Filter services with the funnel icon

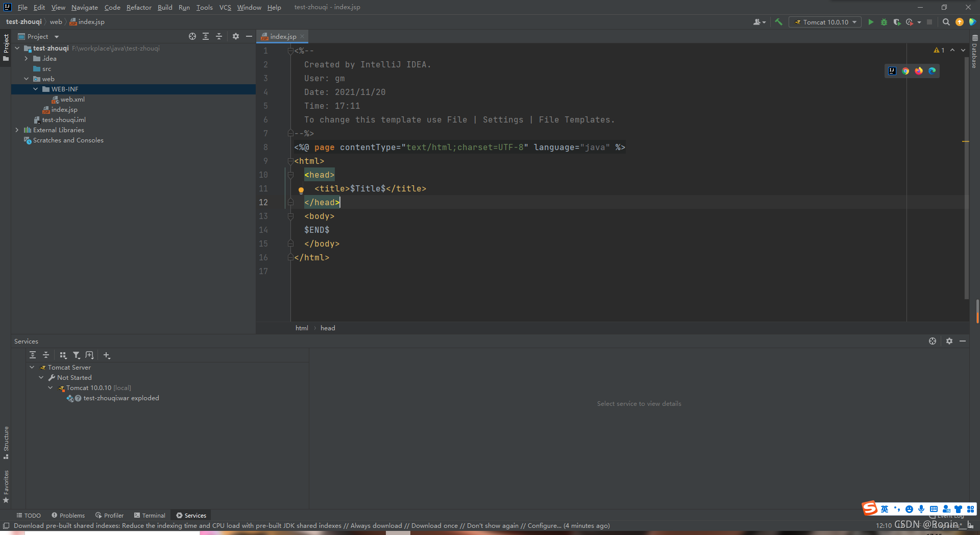pos(76,355)
